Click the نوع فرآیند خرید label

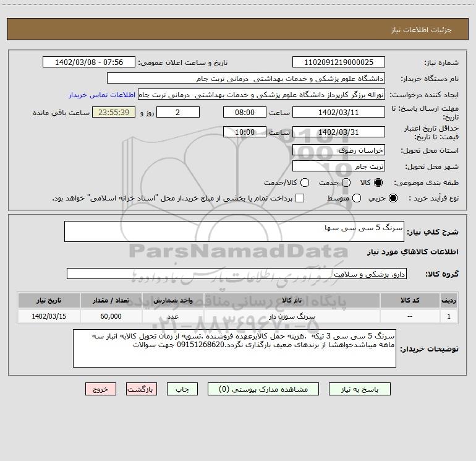433,198
